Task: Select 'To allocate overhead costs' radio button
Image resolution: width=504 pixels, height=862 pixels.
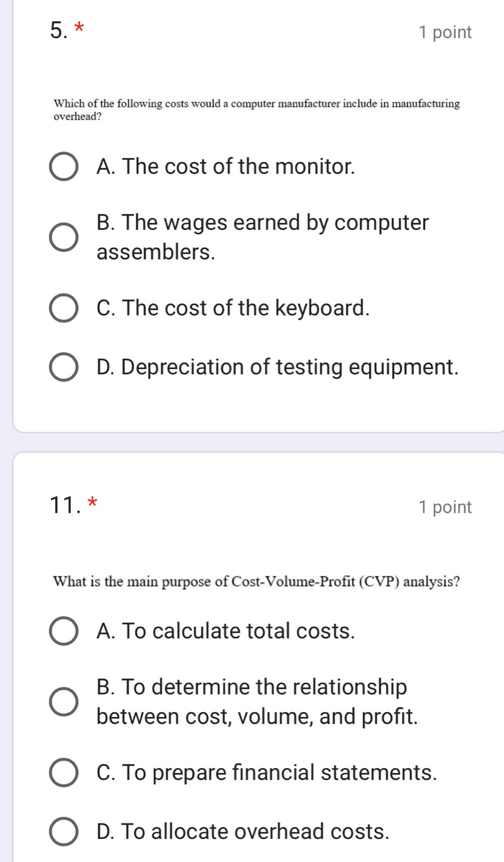Action: point(62,832)
